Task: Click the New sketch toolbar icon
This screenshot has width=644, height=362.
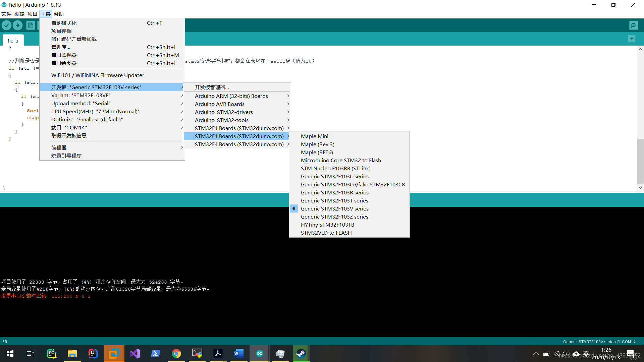Action: [31, 25]
